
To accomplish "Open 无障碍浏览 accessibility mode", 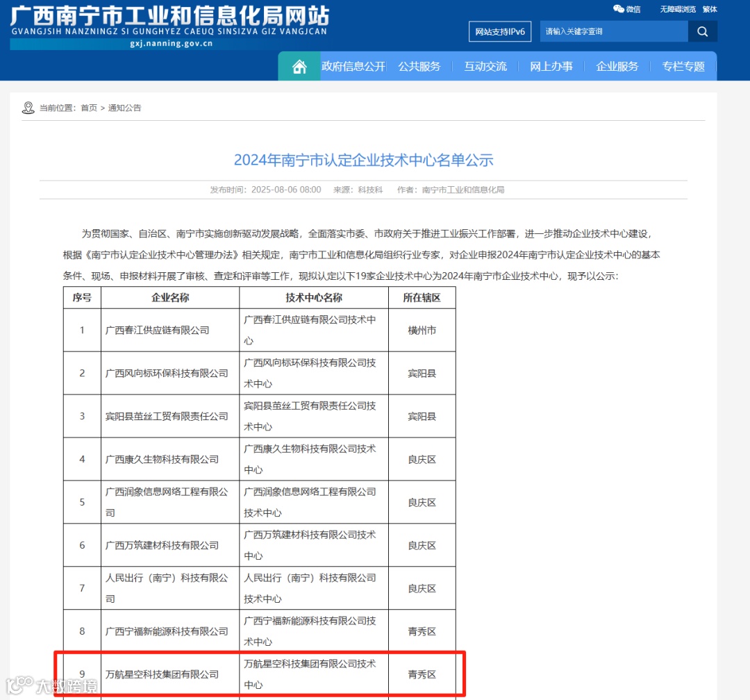I will point(678,9).
